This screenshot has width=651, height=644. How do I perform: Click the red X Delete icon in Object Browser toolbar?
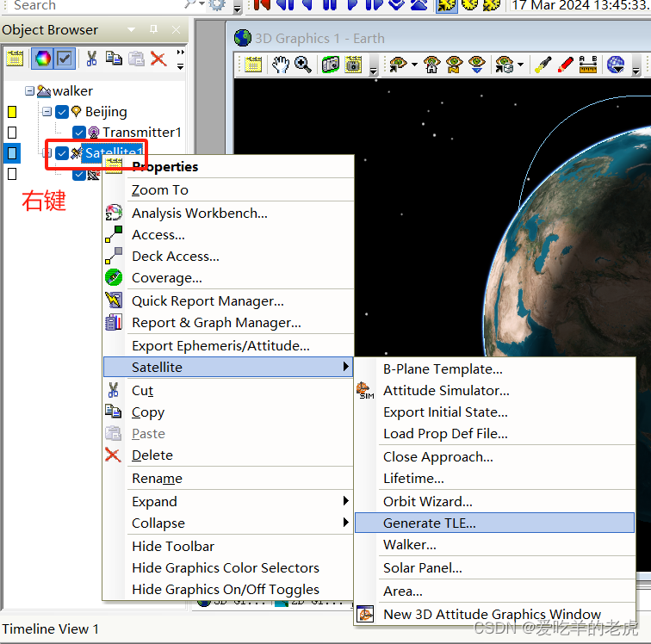[158, 59]
